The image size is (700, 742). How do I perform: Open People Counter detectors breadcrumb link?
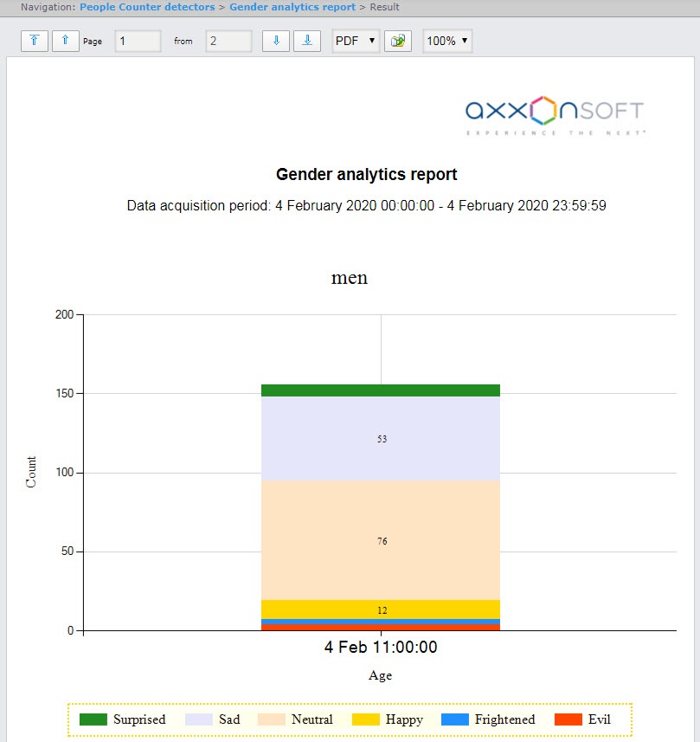pos(147,7)
